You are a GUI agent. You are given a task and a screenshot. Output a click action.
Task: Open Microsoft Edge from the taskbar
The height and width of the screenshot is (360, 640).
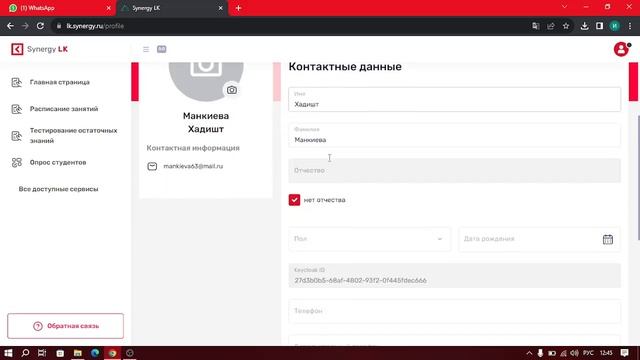tap(95, 353)
